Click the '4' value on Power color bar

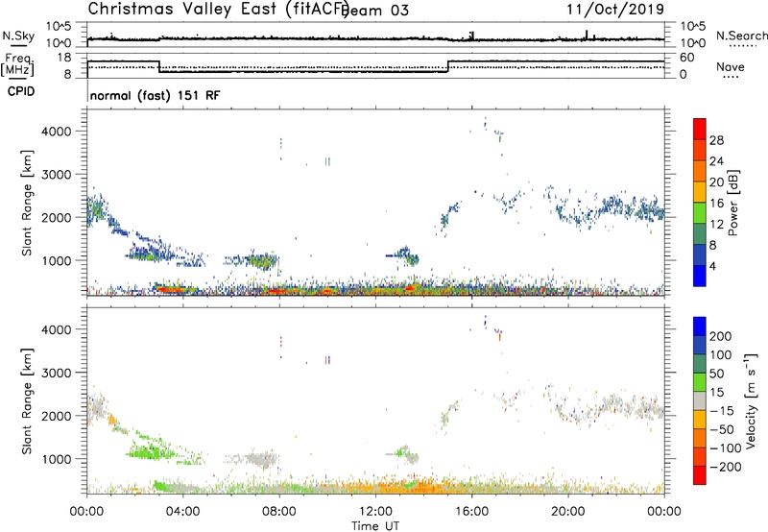[712, 266]
